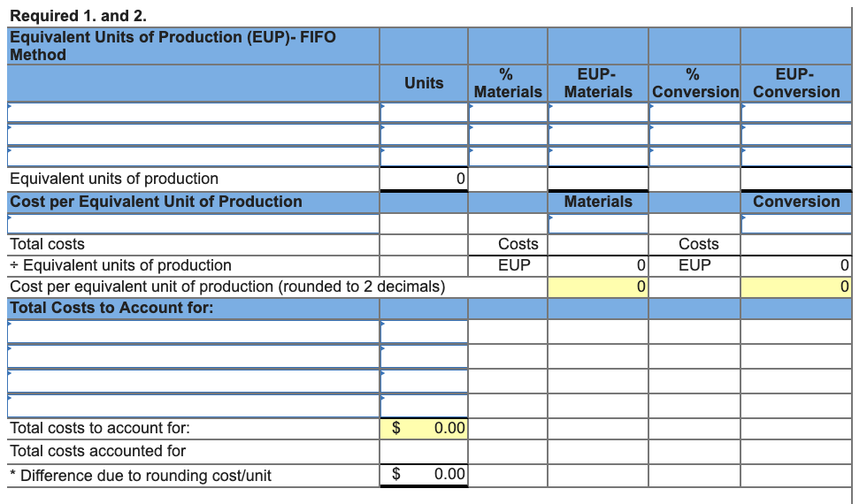
Task: Select the fourth amount cell under Total Costs to Account for
Action: (424, 406)
